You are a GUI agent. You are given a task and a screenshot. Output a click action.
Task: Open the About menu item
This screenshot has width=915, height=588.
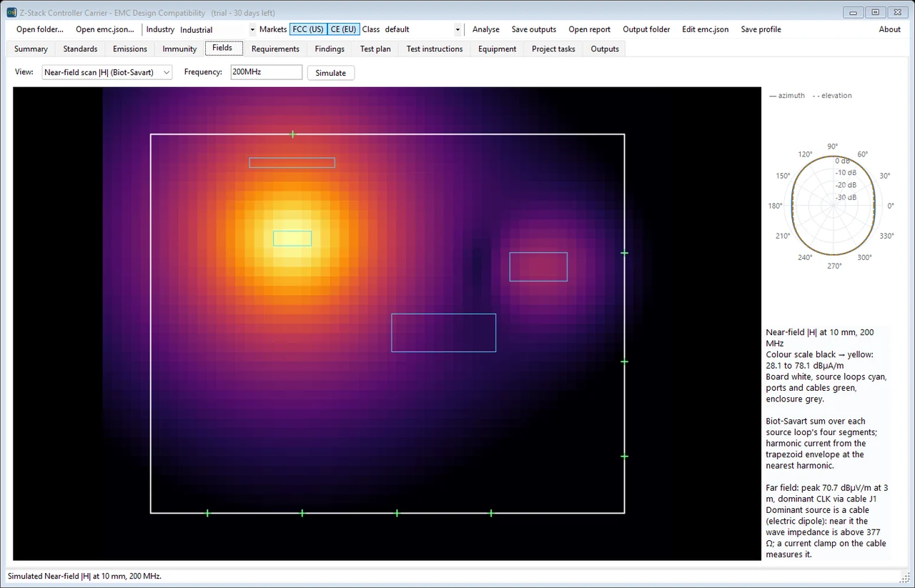[x=890, y=29]
